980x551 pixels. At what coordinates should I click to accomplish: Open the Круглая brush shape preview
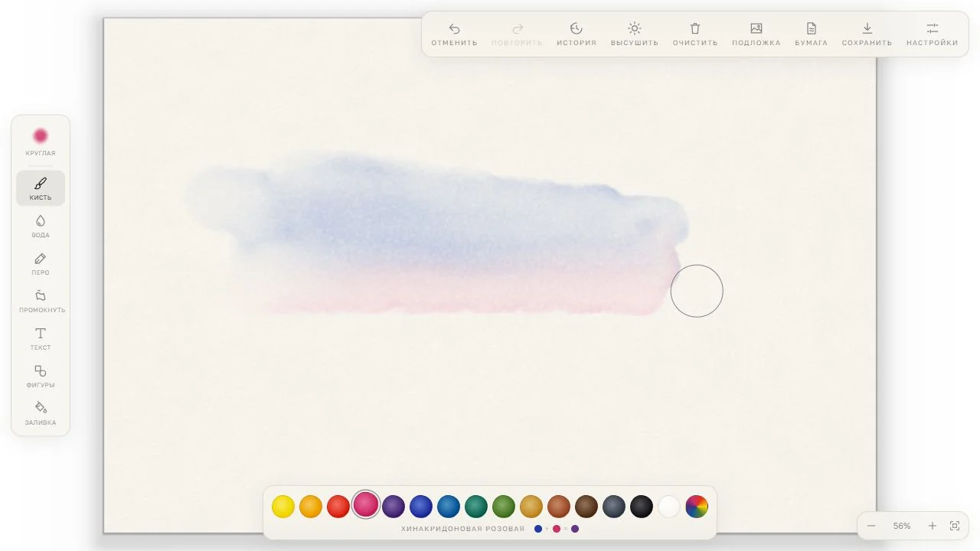(x=41, y=141)
